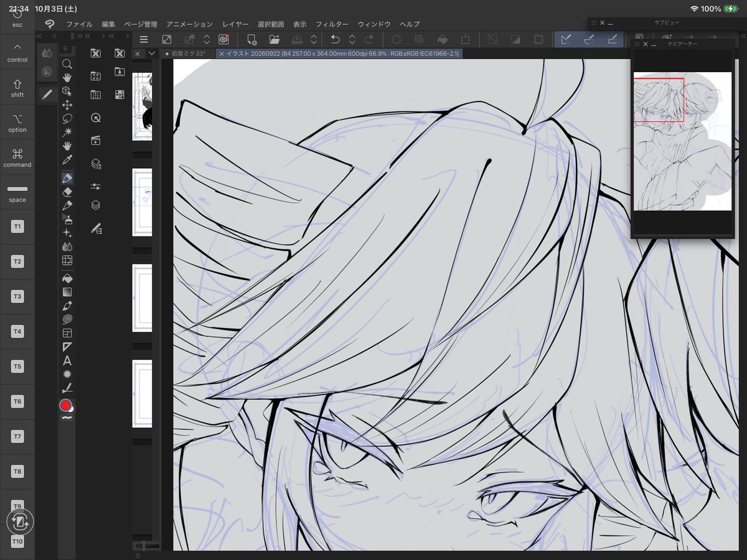Select the Auto Select magic wand tool

point(67,132)
